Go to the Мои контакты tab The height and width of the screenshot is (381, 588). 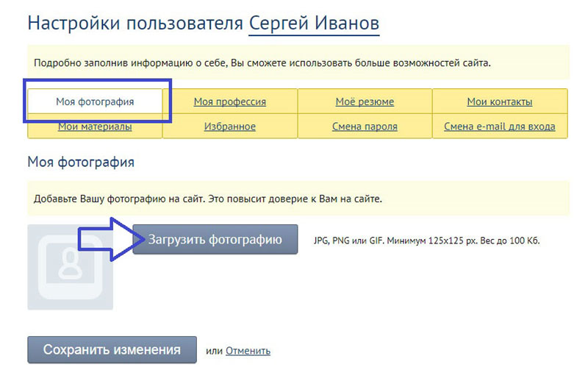click(x=499, y=102)
